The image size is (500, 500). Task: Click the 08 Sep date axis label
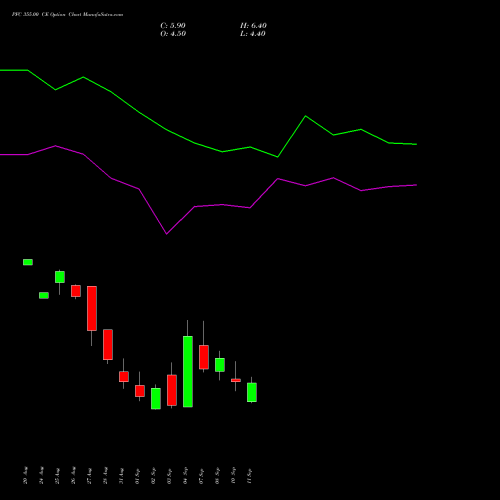click(x=218, y=475)
